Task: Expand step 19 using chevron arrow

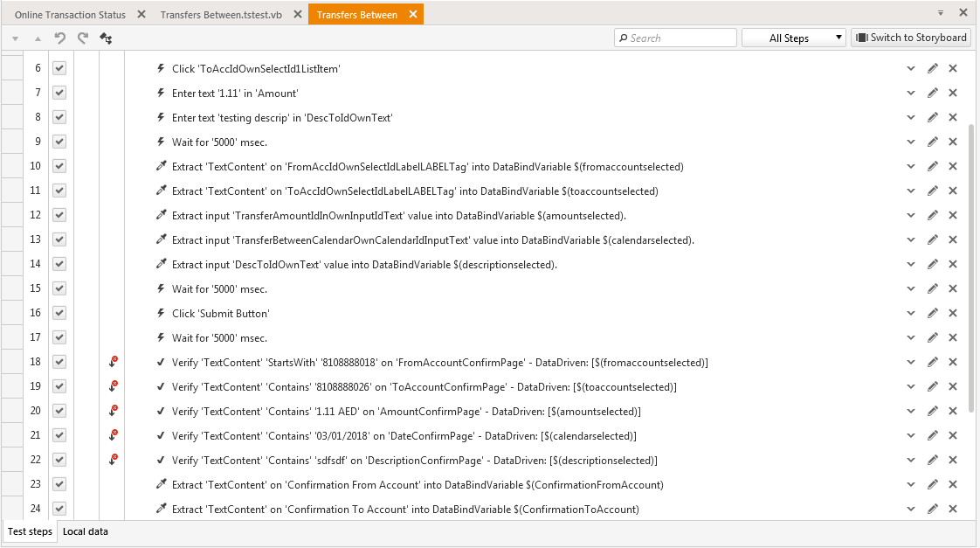Action: 911,386
